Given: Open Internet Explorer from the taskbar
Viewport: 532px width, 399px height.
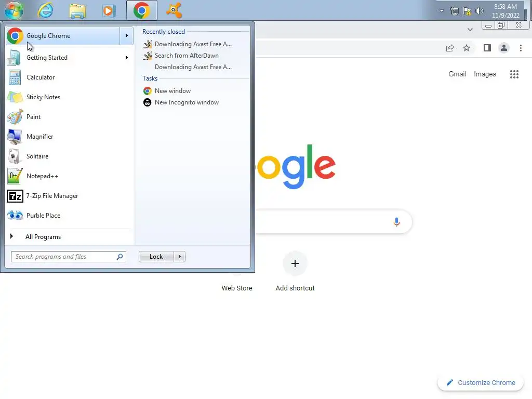Looking at the screenshot, I should pos(46,10).
